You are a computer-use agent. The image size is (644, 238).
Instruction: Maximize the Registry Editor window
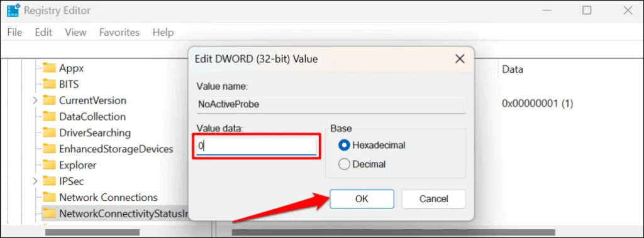tap(587, 10)
